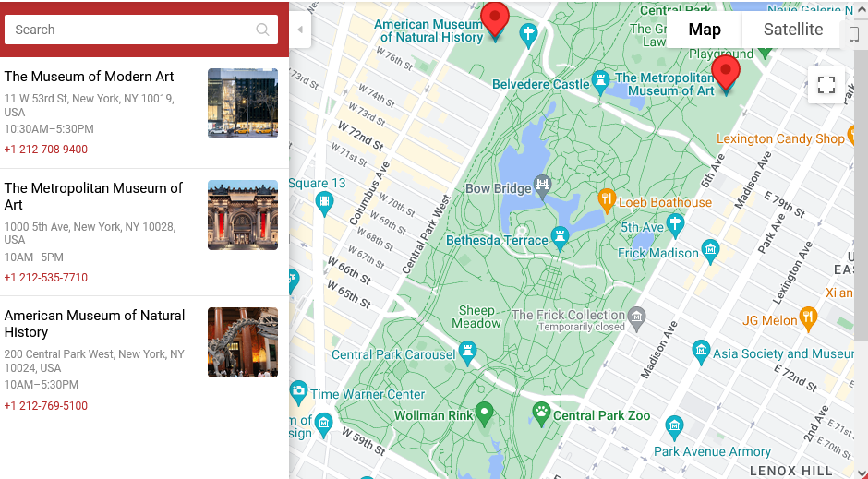Click the search magnifier icon
868x479 pixels.
pyautogui.click(x=263, y=30)
